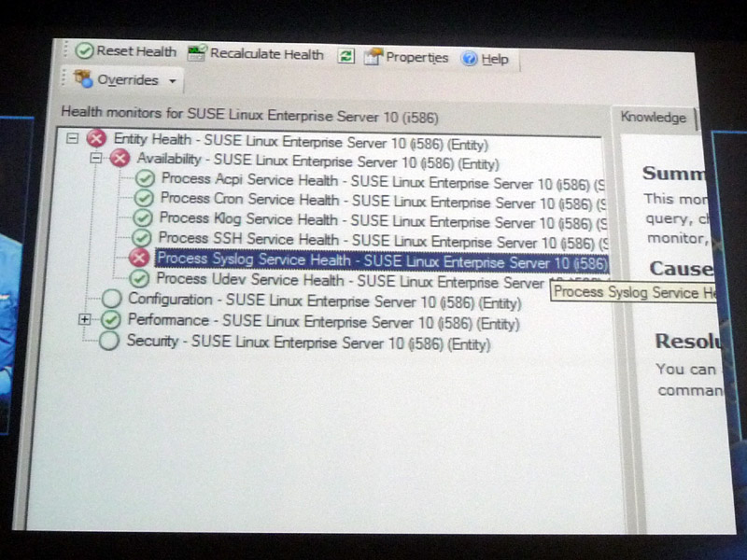Switch to the Knowledge tab
The height and width of the screenshot is (560, 747).
pyautogui.click(x=653, y=118)
